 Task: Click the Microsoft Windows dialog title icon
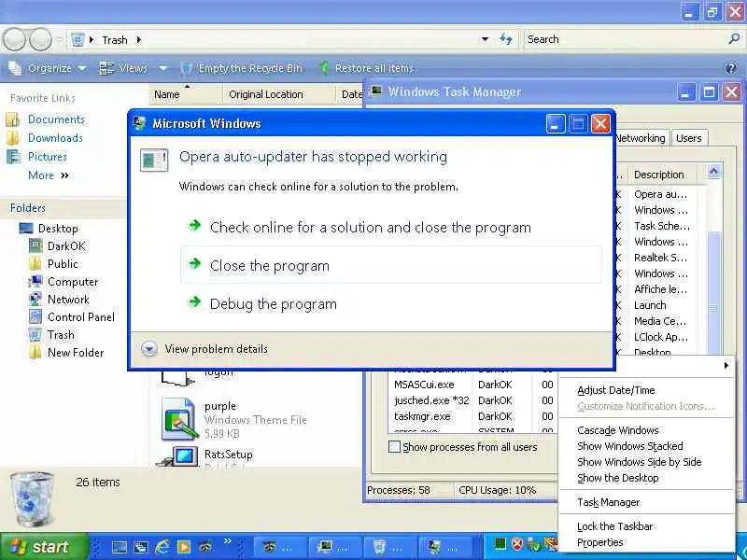coord(139,123)
